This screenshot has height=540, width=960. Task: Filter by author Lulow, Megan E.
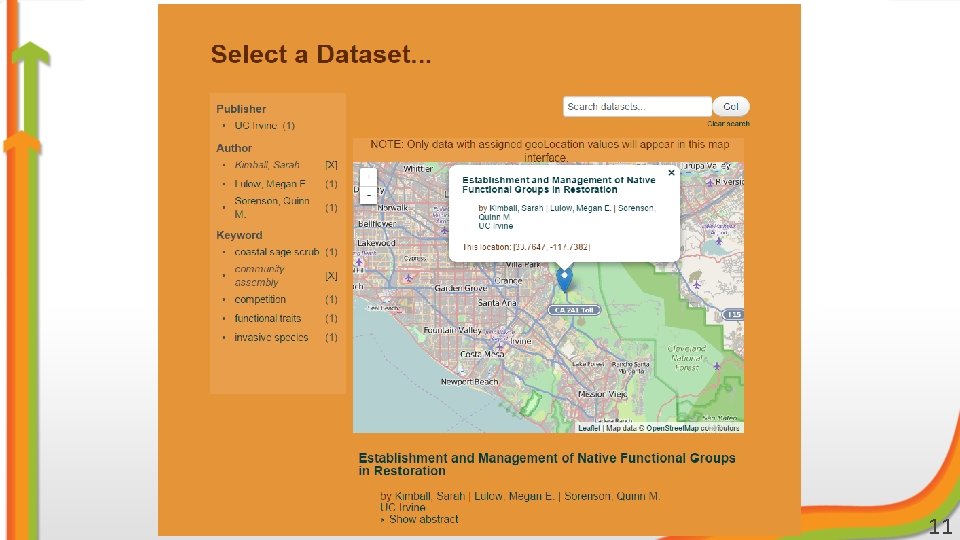[x=270, y=184]
